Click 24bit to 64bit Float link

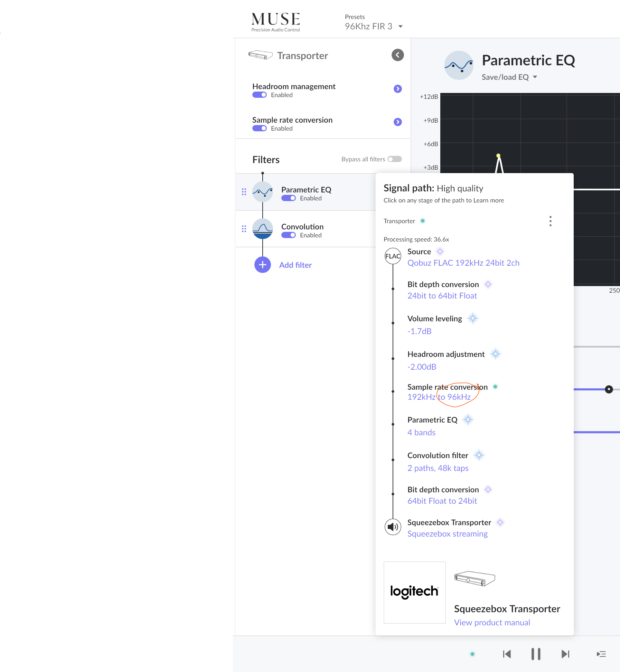[x=442, y=296]
